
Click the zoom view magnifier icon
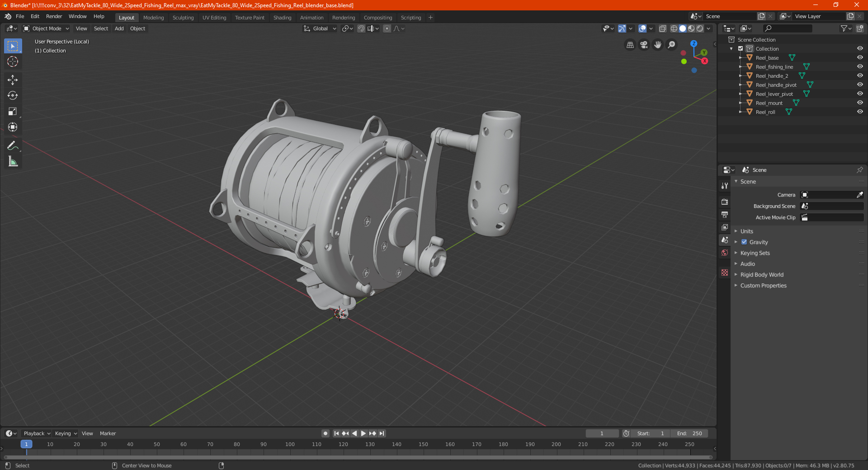672,45
